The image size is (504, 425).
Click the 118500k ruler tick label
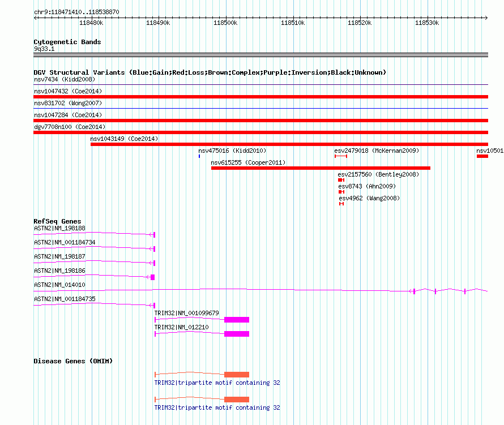pyautogui.click(x=225, y=23)
